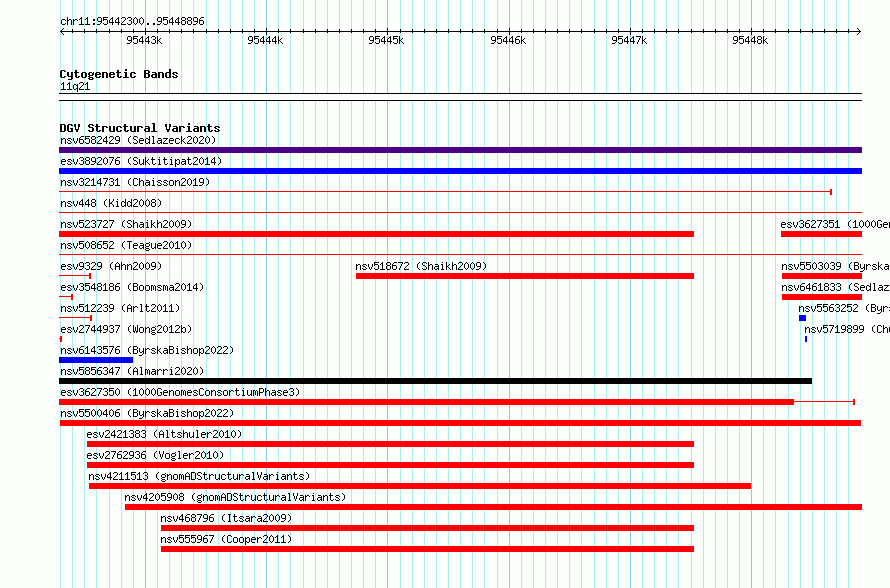This screenshot has height=588, width=890.
Task: Click the DGV Structural Variants track title
Action: pos(140,128)
